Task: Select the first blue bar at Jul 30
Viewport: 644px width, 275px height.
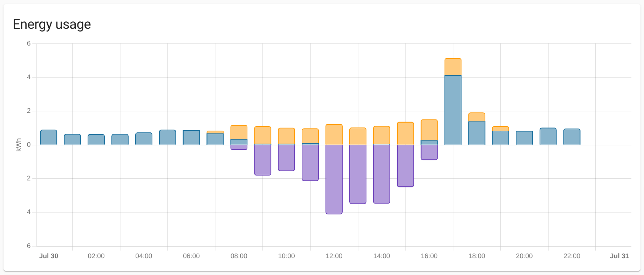Action: 49,137
